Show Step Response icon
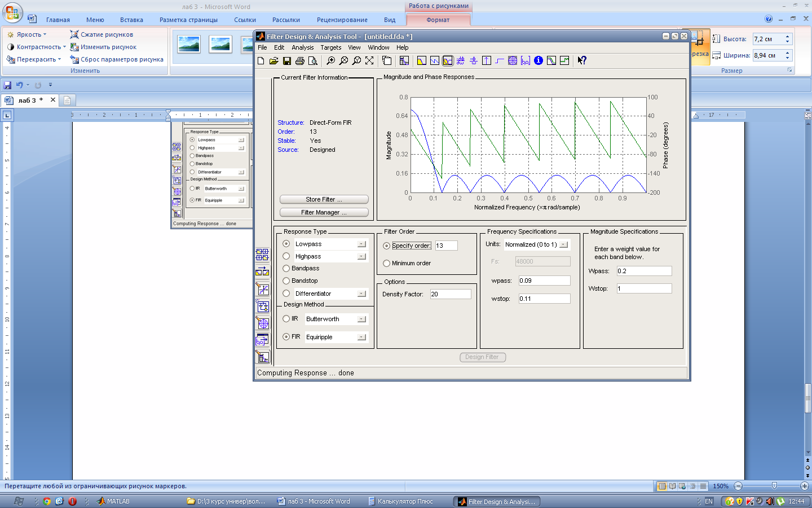 pos(500,60)
